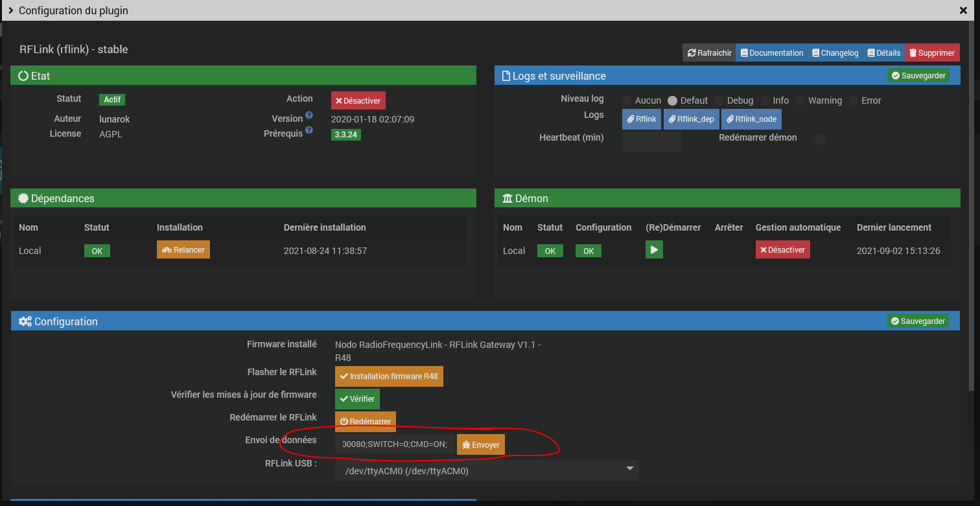Open the Rflink_node log file
The image size is (980, 506).
751,119
